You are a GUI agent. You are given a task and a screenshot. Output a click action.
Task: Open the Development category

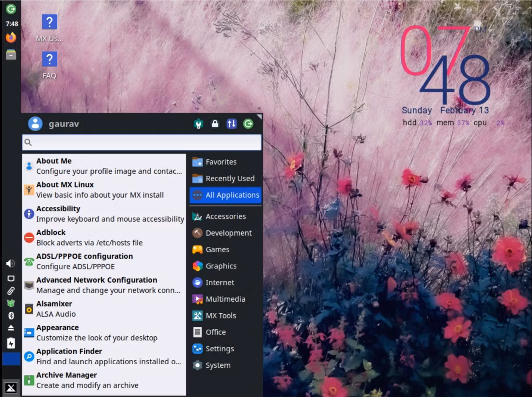(x=225, y=233)
